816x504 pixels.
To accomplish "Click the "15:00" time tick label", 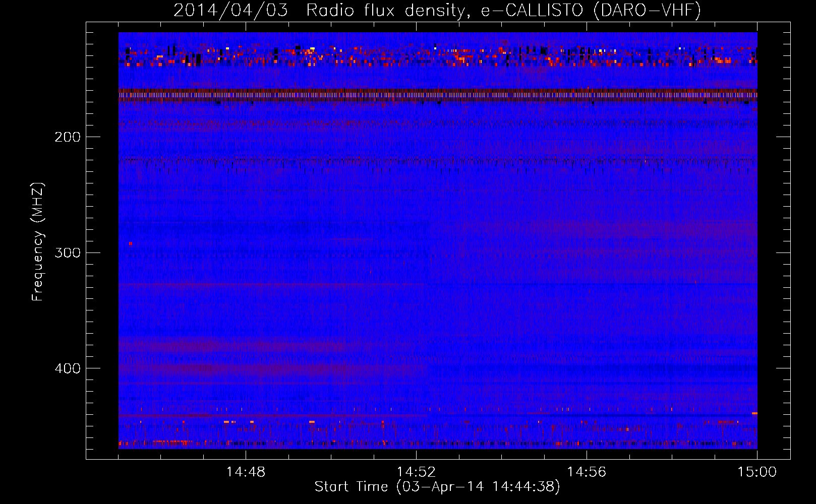I will click(757, 472).
